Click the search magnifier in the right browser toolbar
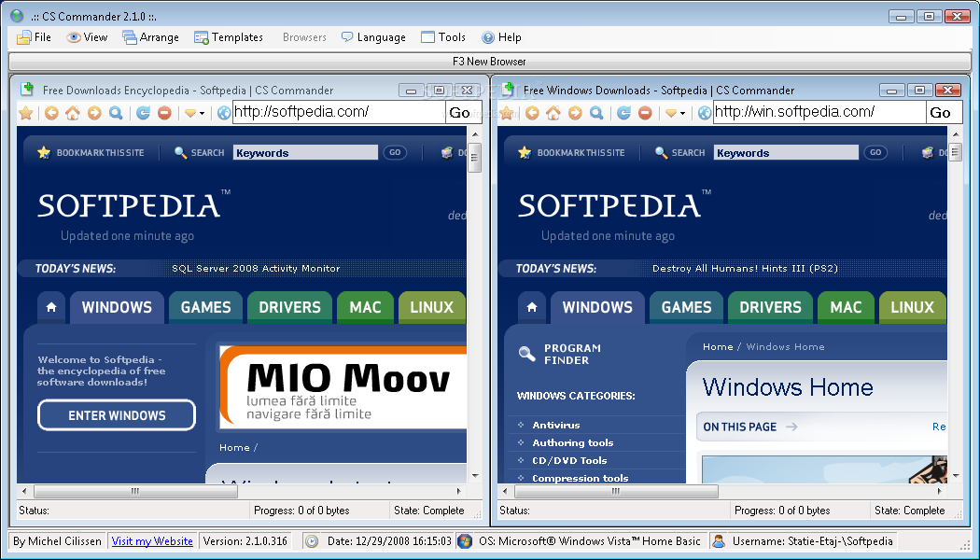The image size is (980, 560). coord(596,113)
